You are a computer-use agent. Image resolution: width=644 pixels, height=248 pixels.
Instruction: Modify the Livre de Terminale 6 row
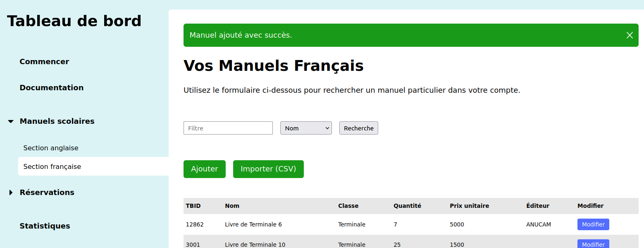coord(593,224)
